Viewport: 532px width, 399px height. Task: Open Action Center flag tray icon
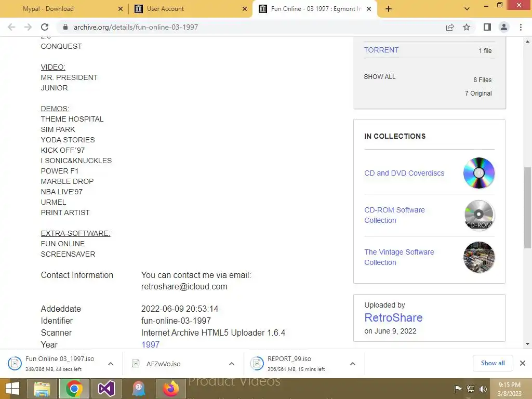[x=458, y=389]
